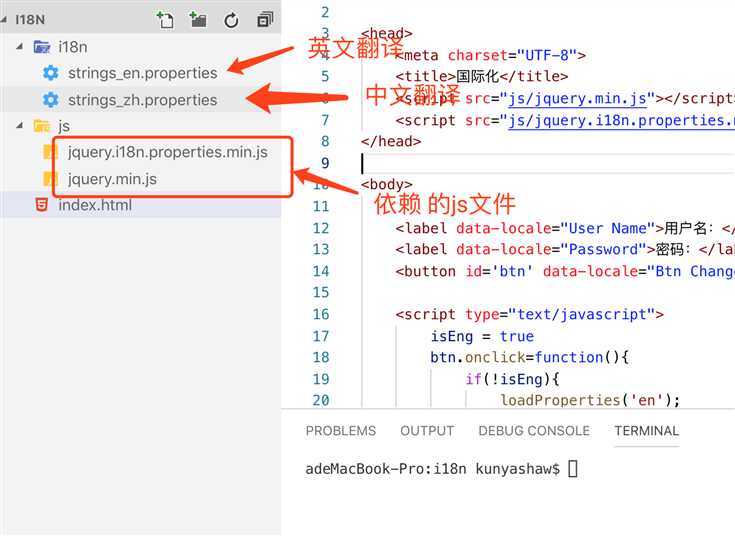Collapse the I18N workspace section arrow
Viewport: 735px width, 536px height.
point(4,19)
